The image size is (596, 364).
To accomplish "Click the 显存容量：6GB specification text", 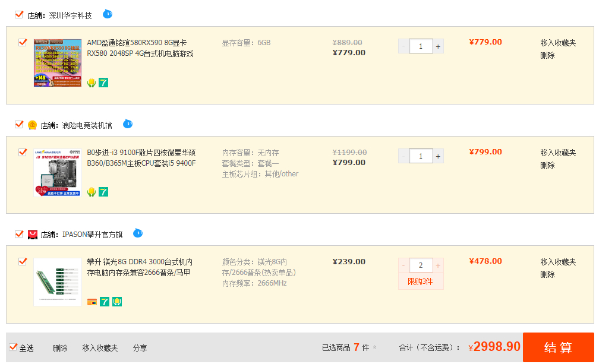I will click(247, 43).
